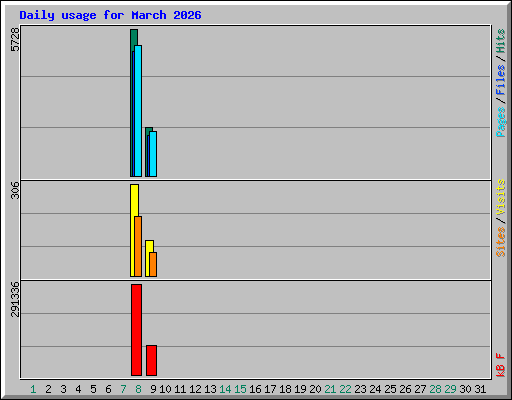Click day 13 on the x-axis
512x400 pixels.
(210, 389)
